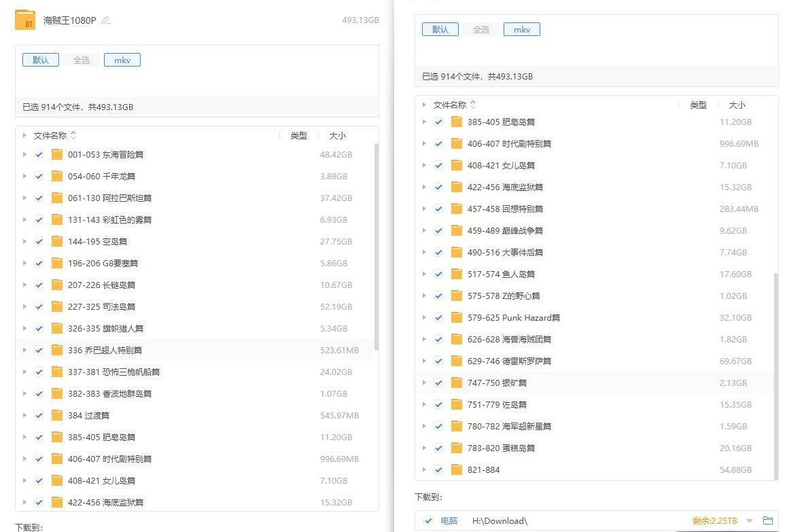Expand the 144-195 空岛篇 folder tree
789x532 pixels.
24,241
